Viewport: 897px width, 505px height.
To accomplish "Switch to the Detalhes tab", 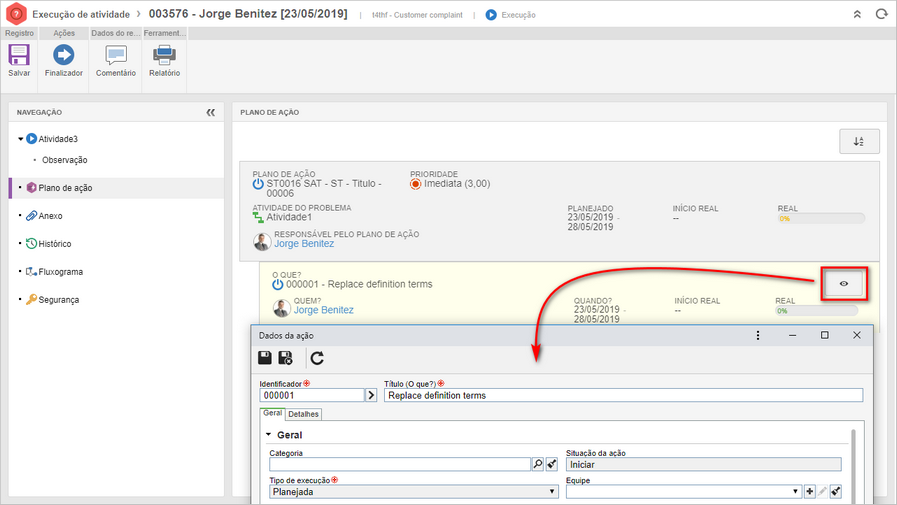I will [303, 414].
